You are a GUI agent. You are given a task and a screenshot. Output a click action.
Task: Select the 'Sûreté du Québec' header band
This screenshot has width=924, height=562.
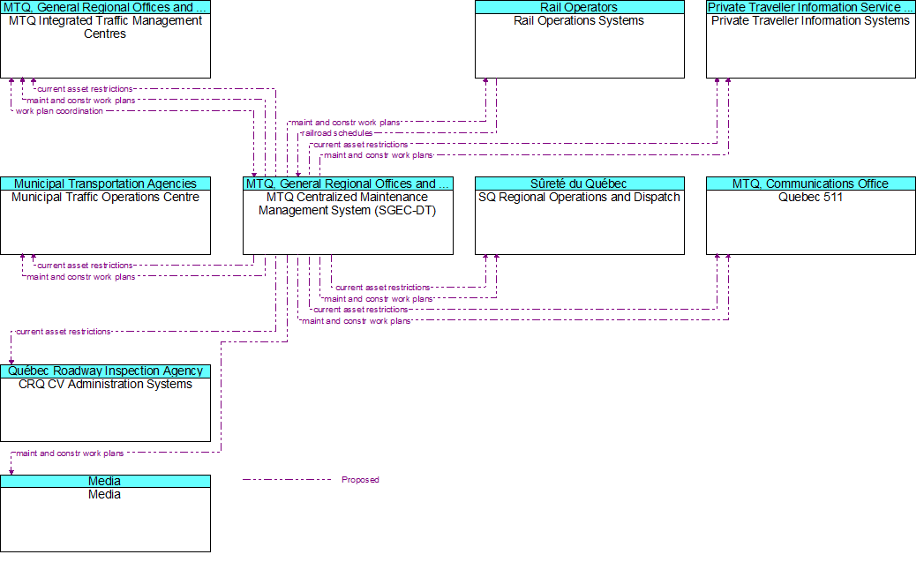pyautogui.click(x=579, y=184)
